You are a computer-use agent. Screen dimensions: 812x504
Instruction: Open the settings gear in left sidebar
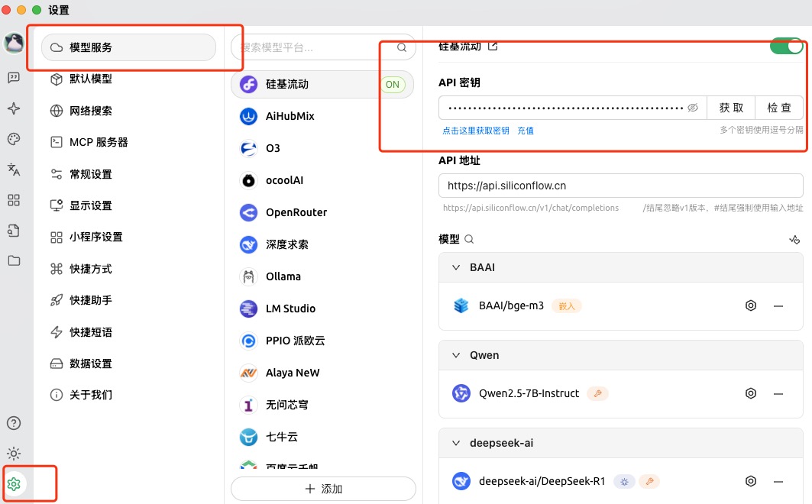point(14,484)
